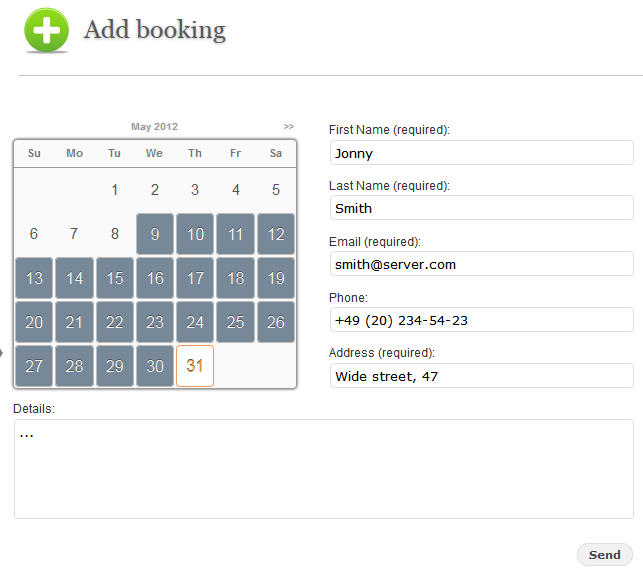
Task: Click the May 2012 month title
Action: [x=154, y=126]
